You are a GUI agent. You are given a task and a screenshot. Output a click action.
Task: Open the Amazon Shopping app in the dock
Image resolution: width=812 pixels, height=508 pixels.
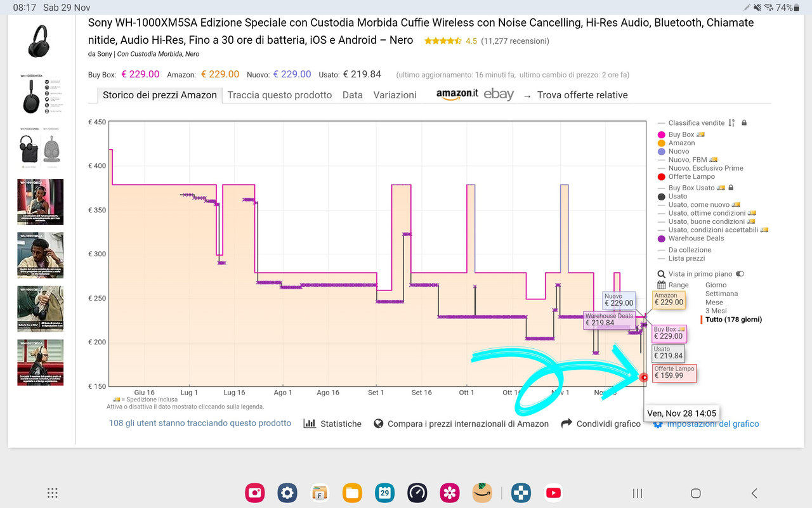coord(482,493)
